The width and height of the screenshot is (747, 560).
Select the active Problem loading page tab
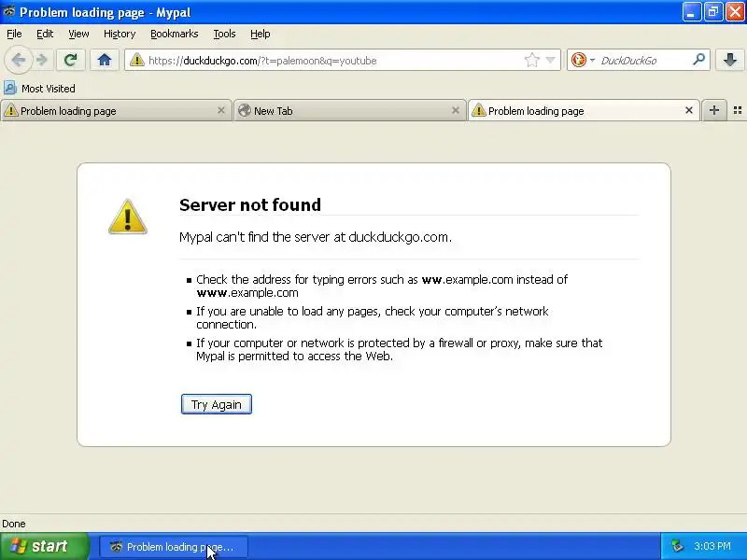pyautogui.click(x=584, y=111)
